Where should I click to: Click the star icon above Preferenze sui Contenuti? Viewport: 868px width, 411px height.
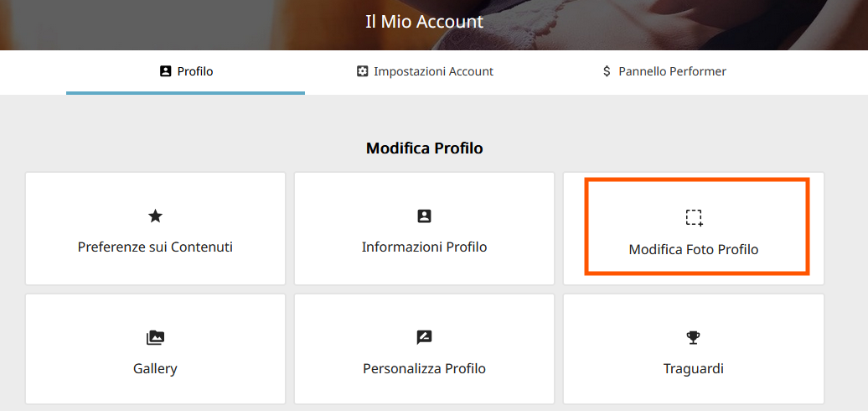[x=156, y=216]
